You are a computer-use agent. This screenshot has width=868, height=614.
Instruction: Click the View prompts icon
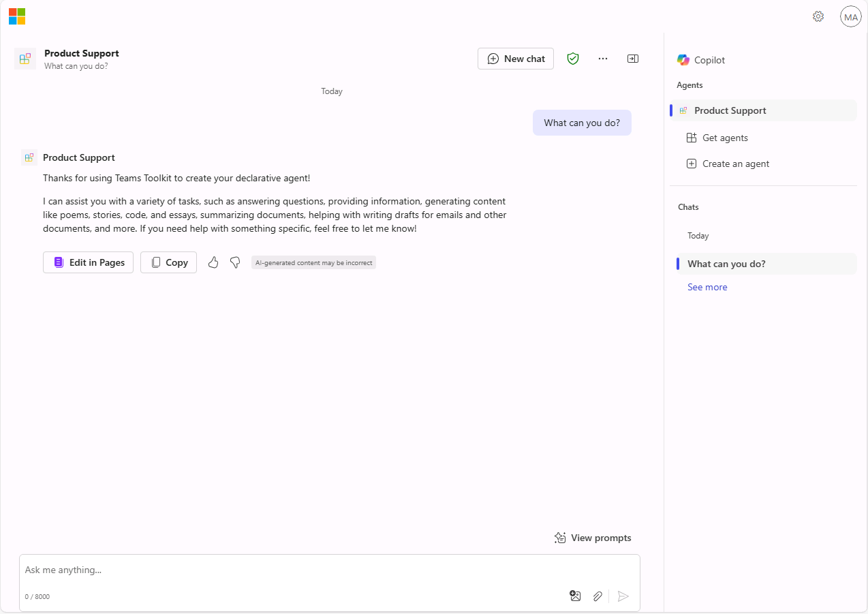[x=560, y=537]
